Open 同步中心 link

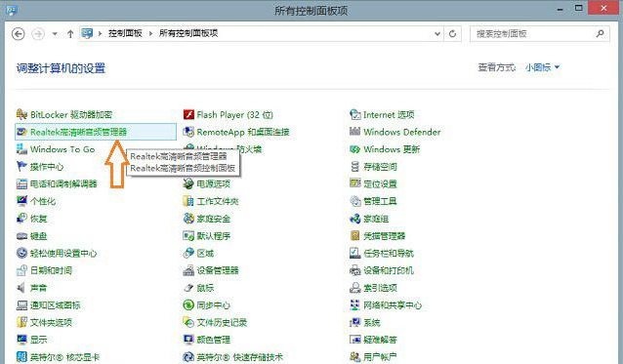(x=213, y=304)
